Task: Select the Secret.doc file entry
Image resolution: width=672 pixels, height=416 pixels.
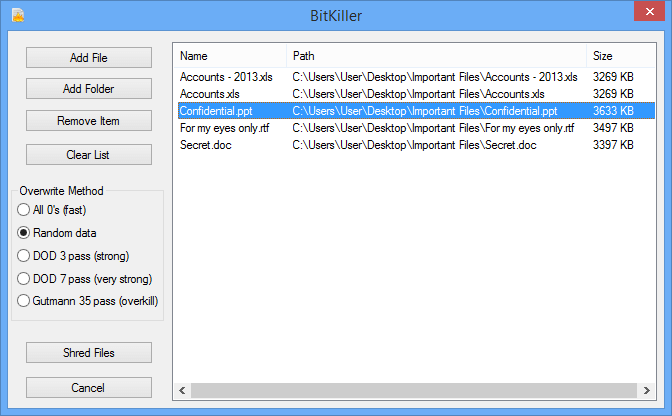Action: tap(207, 145)
